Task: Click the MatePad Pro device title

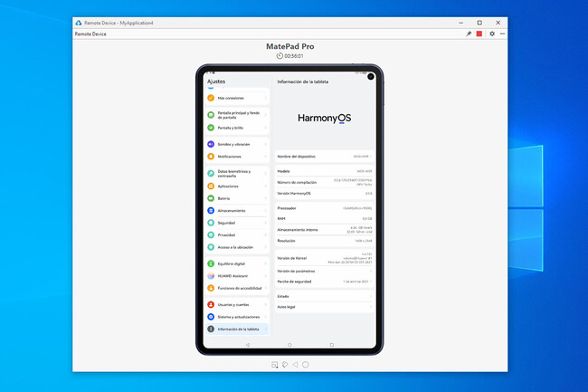Action: pos(289,46)
